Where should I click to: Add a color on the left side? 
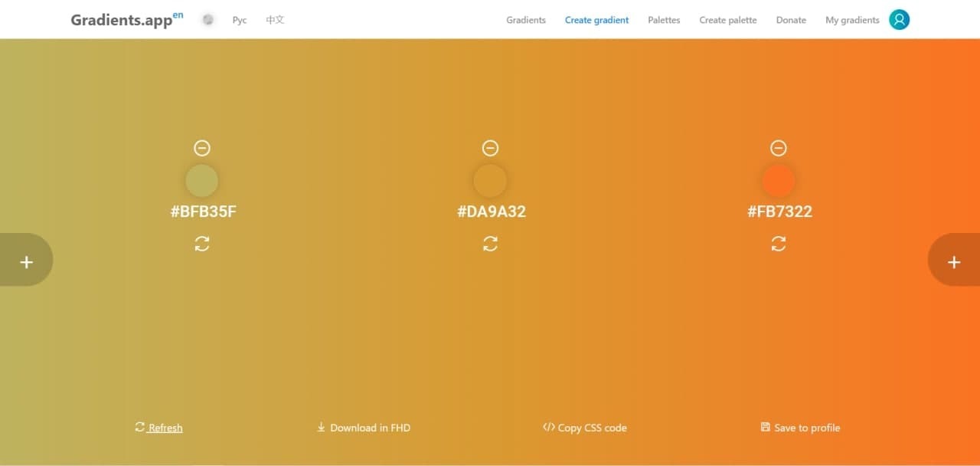click(x=26, y=260)
